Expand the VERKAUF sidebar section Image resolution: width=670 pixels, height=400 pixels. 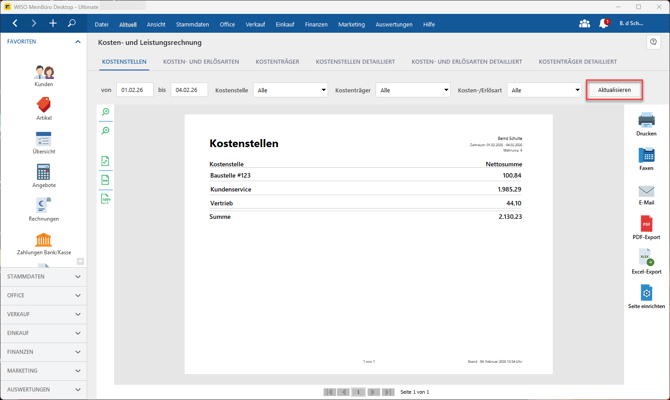[44, 314]
